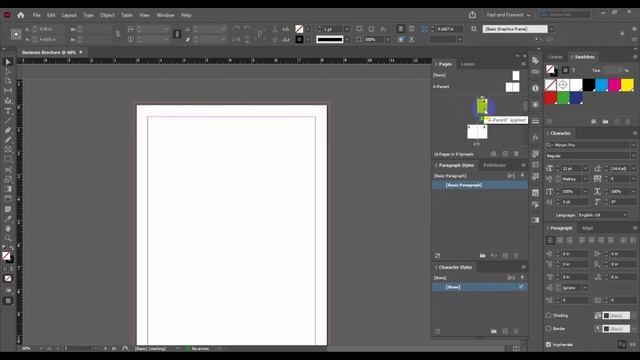Click the reference point locator grid
640x360 pixels.
point(16,34)
